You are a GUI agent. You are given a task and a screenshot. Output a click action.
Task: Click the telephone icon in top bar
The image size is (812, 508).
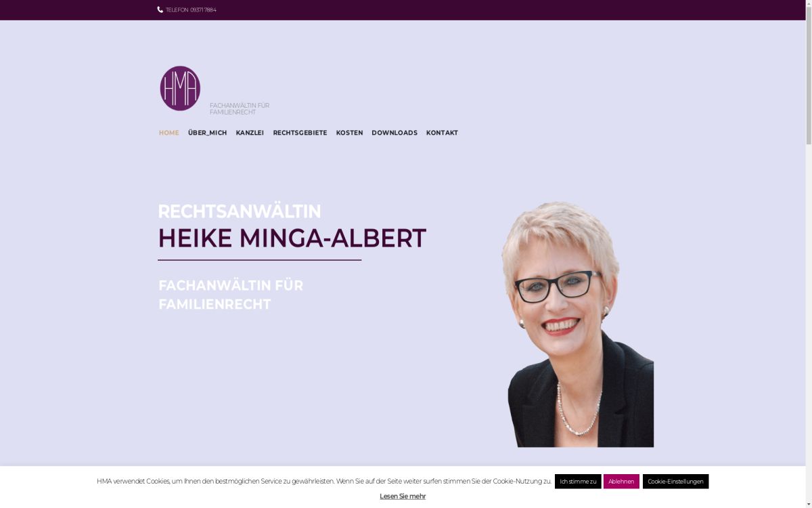coord(160,9)
